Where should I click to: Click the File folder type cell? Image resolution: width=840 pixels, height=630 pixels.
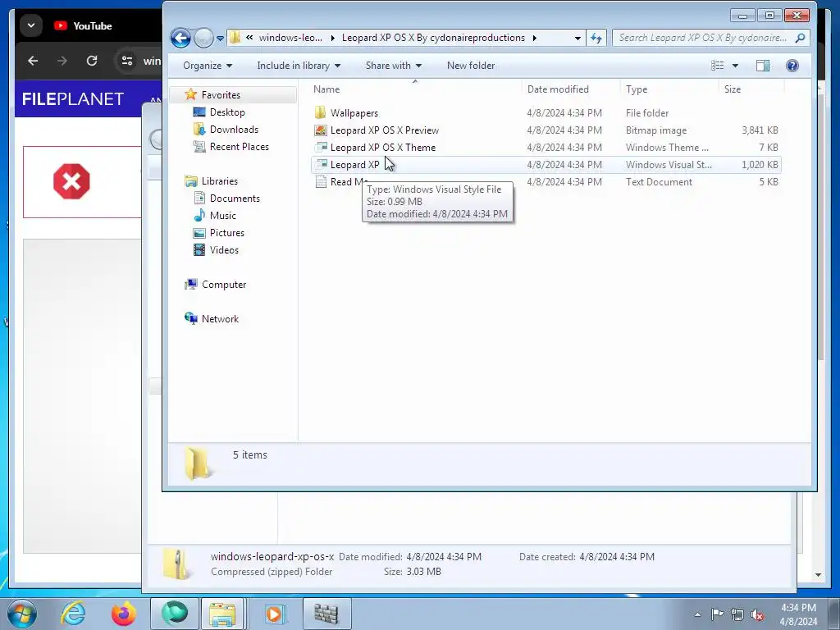coord(647,113)
